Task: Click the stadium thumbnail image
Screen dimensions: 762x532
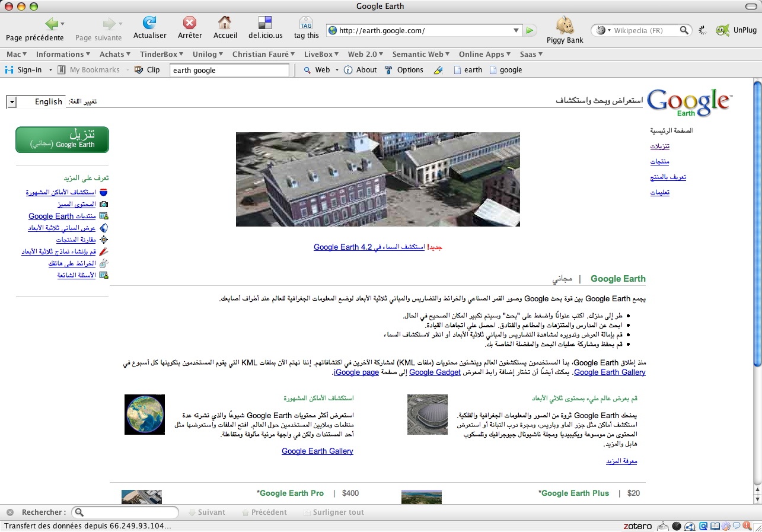Action: 428,415
